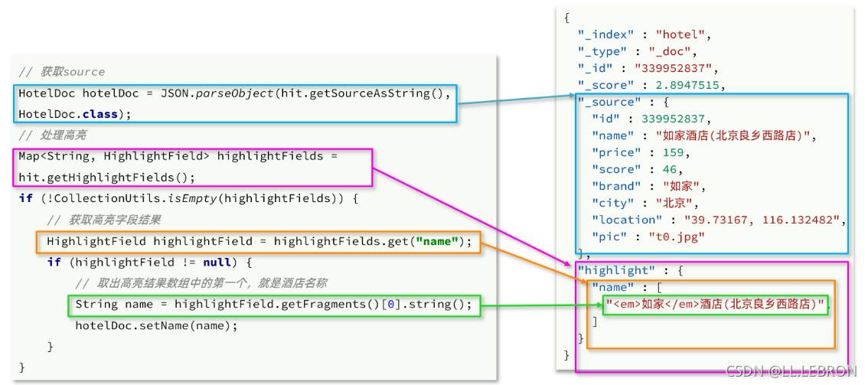The height and width of the screenshot is (385, 868).
Task: Click the JSON key "highlight" line
Action: click(629, 270)
